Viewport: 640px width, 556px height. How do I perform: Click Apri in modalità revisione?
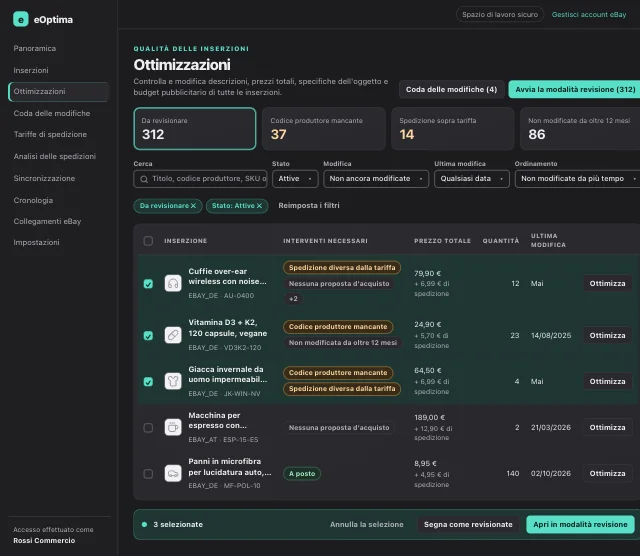click(580, 525)
